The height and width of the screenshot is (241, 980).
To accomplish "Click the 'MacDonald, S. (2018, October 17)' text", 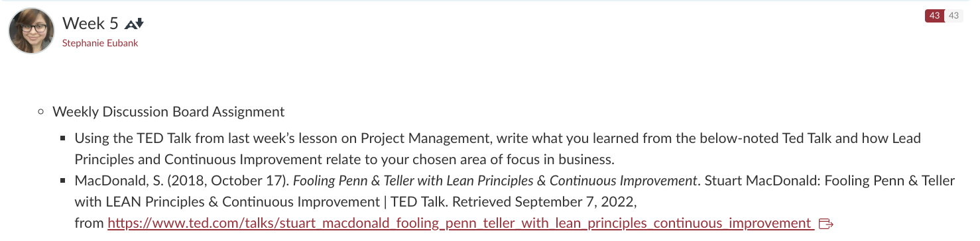I will [x=182, y=181].
